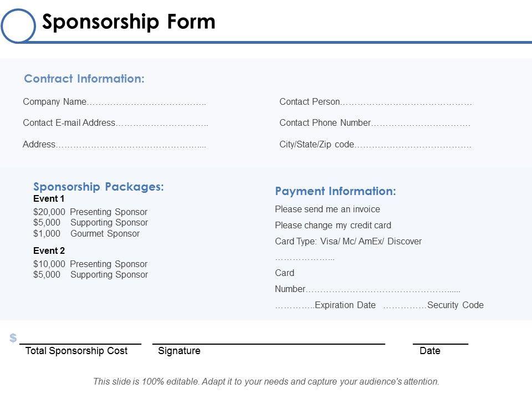The height and width of the screenshot is (399, 532).
Task: Click the Total Sponsorship Cost line
Action: [80, 342]
